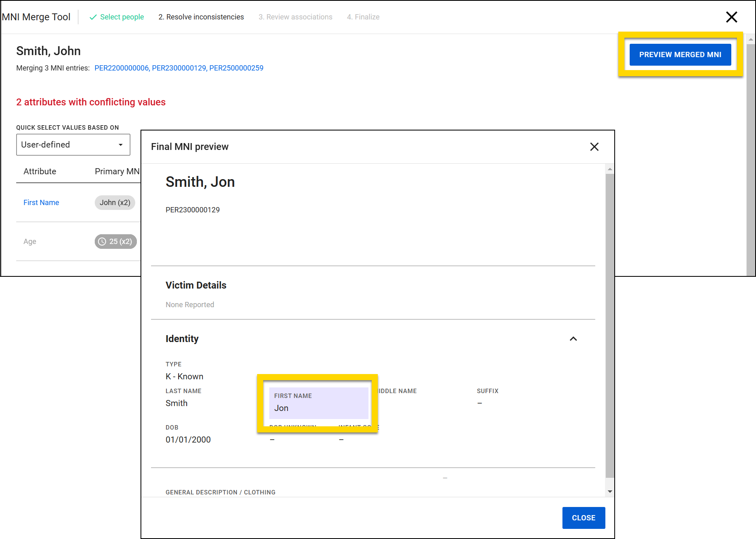Select the John (x2) value chip

pos(115,202)
